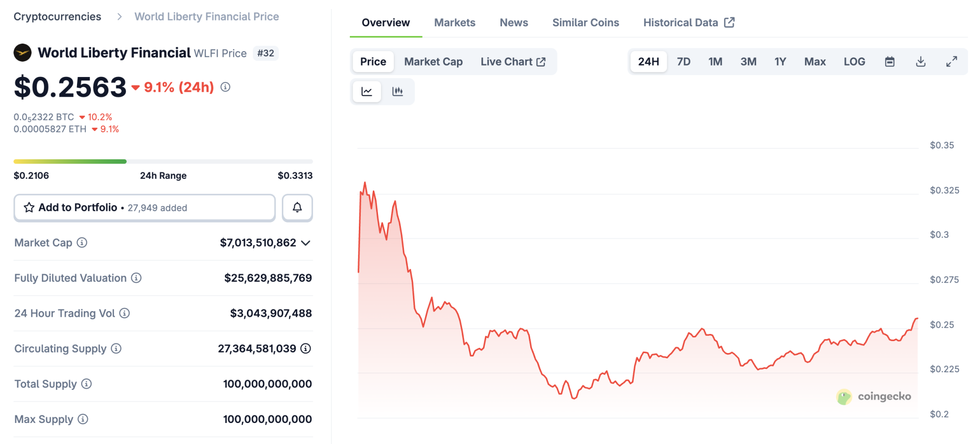
Task: Expand chart to fullscreen
Action: (x=951, y=62)
